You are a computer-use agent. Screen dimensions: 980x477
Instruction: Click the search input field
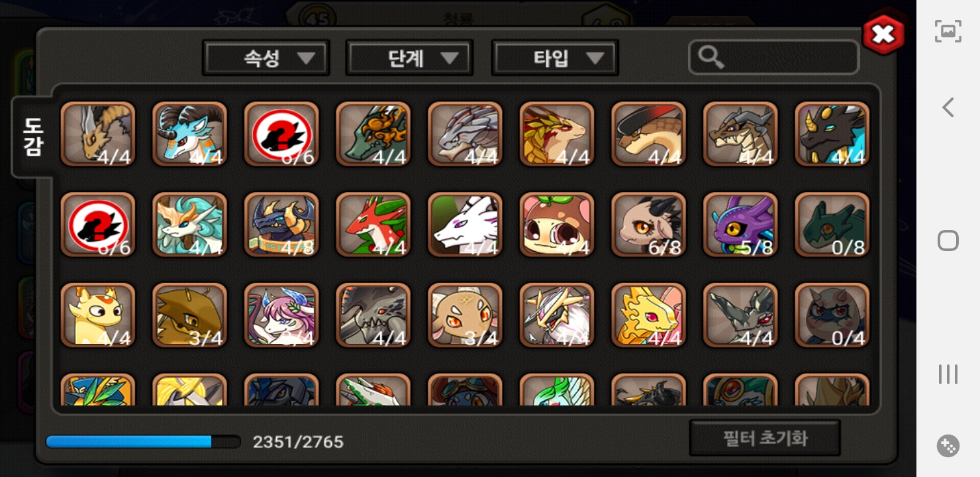(773, 58)
